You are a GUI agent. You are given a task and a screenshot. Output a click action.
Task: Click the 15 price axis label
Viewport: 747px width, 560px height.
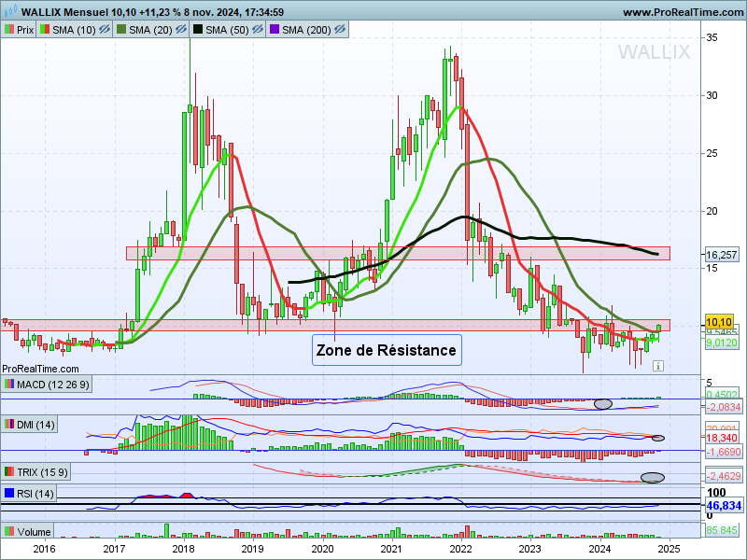point(712,268)
